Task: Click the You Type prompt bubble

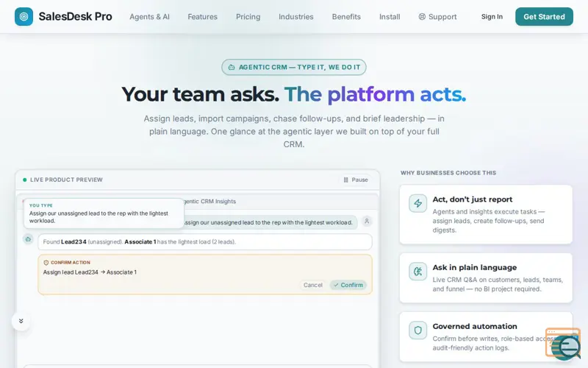Action: pos(104,213)
